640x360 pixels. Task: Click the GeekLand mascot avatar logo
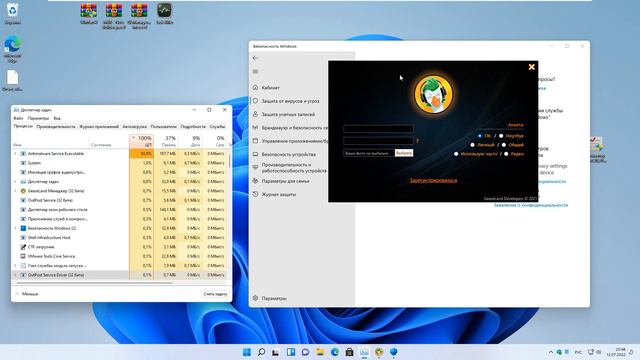pos(433,94)
